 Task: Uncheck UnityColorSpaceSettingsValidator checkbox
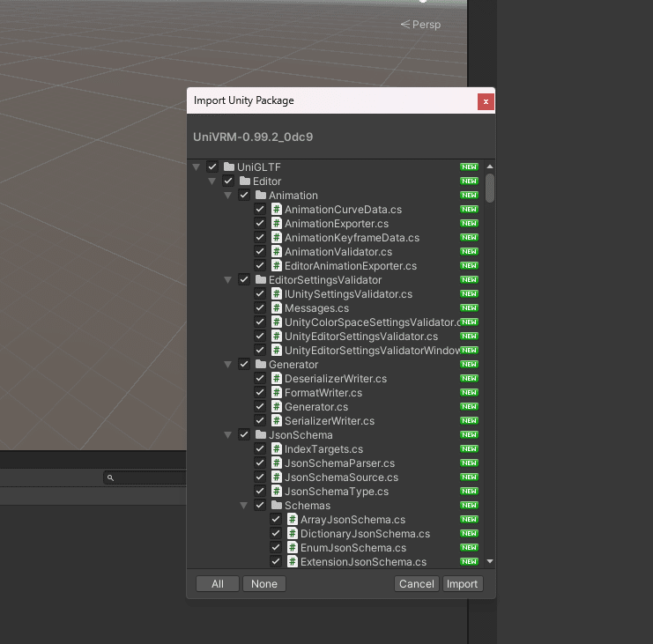coord(260,322)
